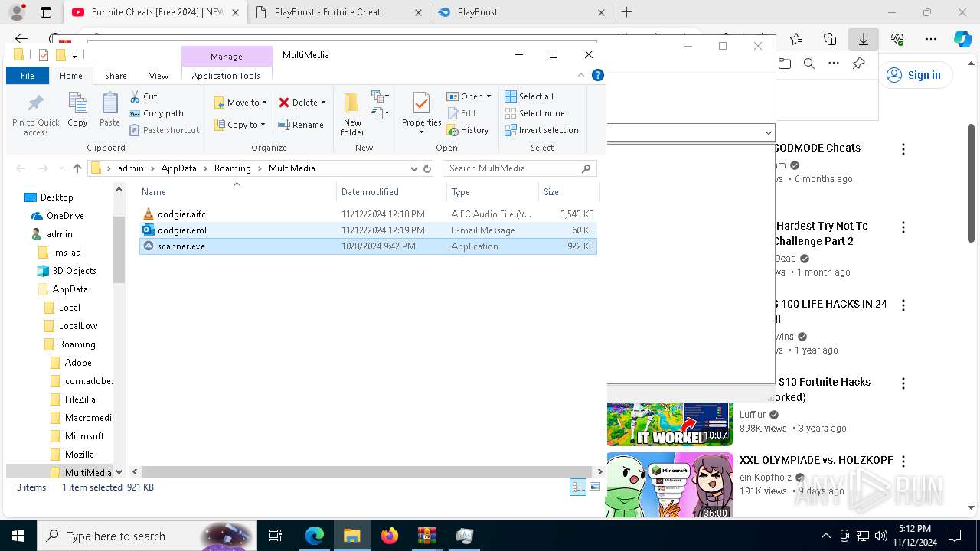Click Select all in ribbon
The height and width of the screenshot is (551, 980).
pyautogui.click(x=529, y=96)
